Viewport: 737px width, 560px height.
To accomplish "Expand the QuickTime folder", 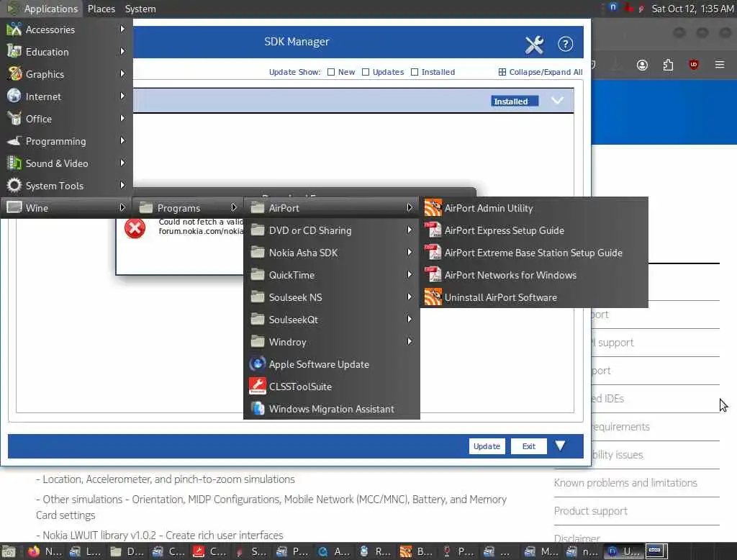I will (x=331, y=275).
